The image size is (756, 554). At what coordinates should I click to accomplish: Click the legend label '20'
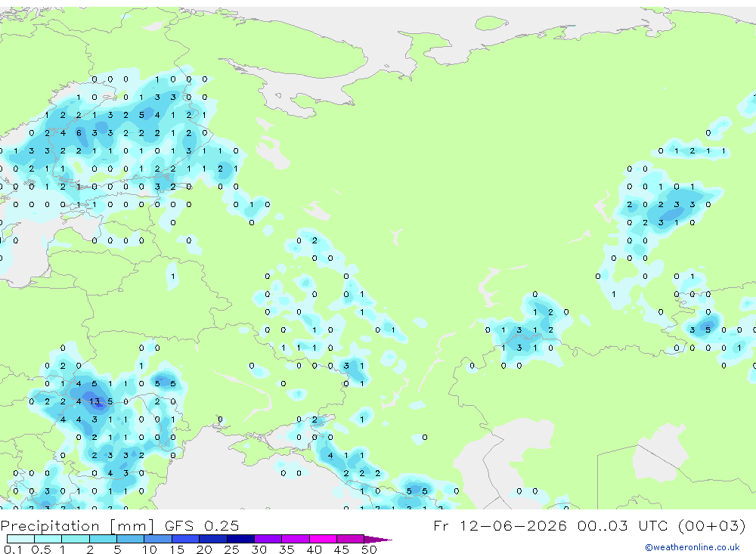pos(204,549)
